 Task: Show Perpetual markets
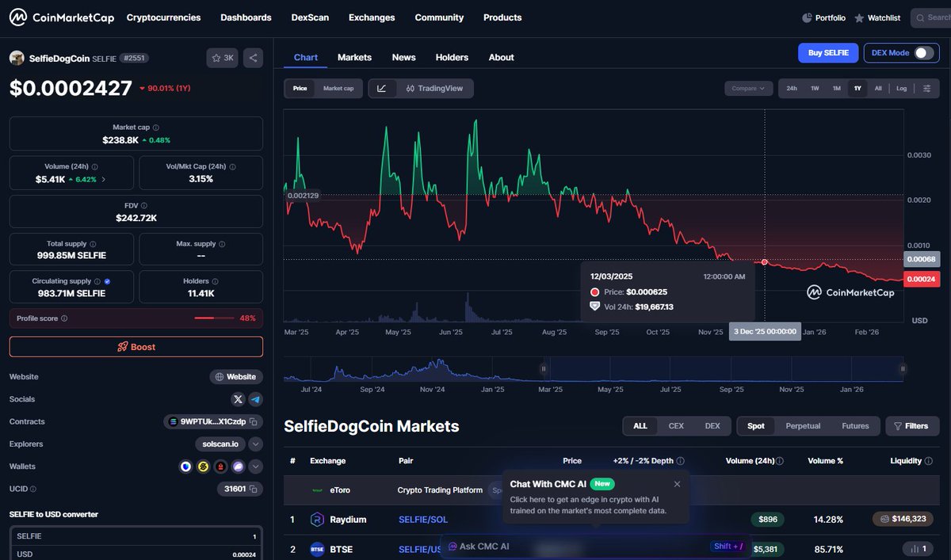(803, 426)
